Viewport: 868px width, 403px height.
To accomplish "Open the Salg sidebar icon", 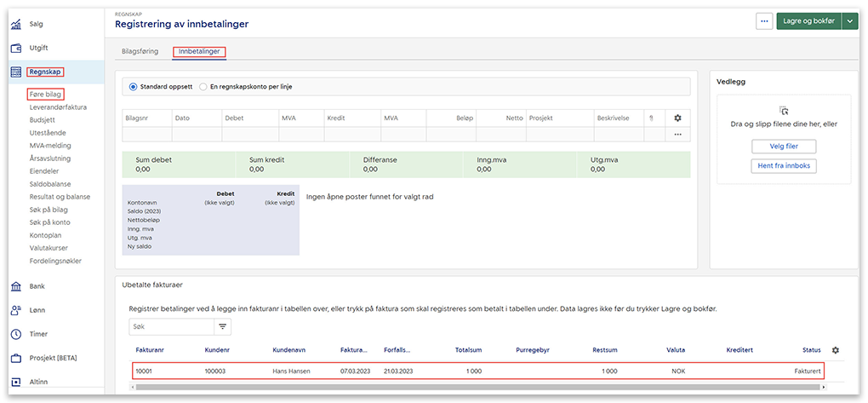I will tap(16, 24).
